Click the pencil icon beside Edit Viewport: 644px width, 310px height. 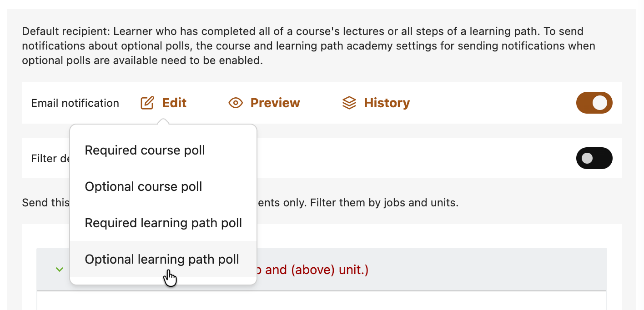tap(147, 103)
